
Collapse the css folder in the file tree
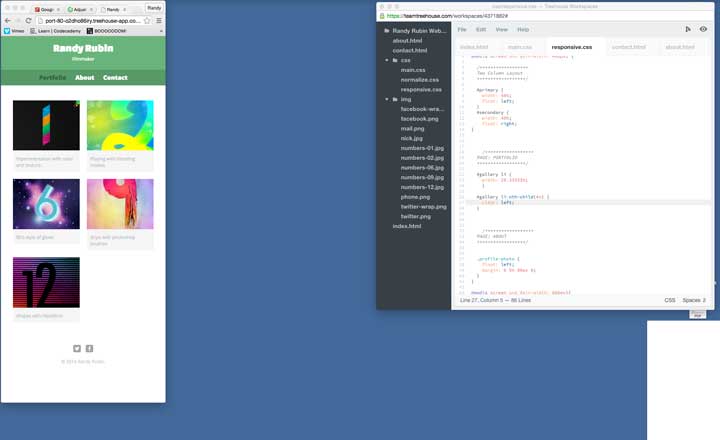387,60
